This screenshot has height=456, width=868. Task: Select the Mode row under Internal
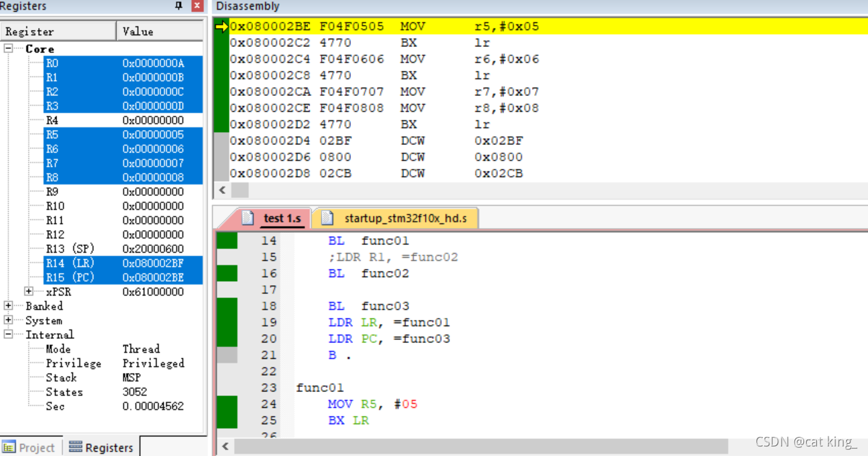tap(123, 349)
